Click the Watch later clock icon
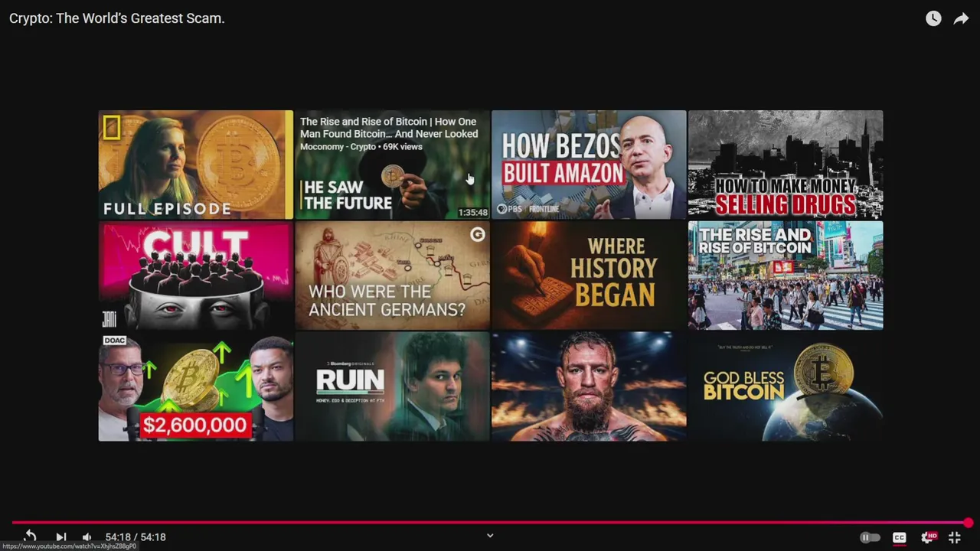 pos(933,18)
